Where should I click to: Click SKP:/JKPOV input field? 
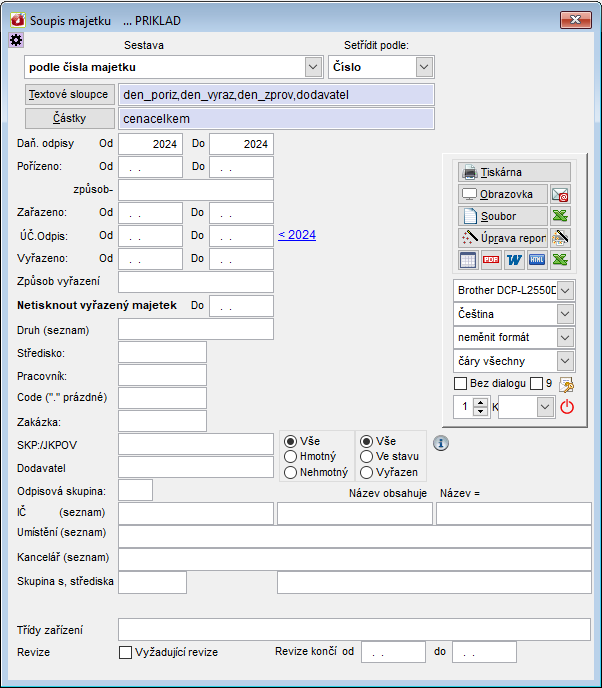click(x=196, y=444)
